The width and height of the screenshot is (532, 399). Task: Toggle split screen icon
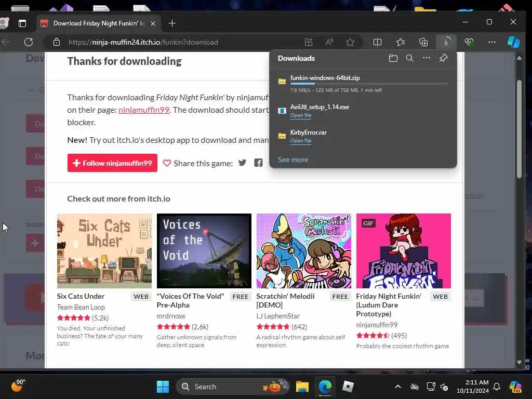377,42
